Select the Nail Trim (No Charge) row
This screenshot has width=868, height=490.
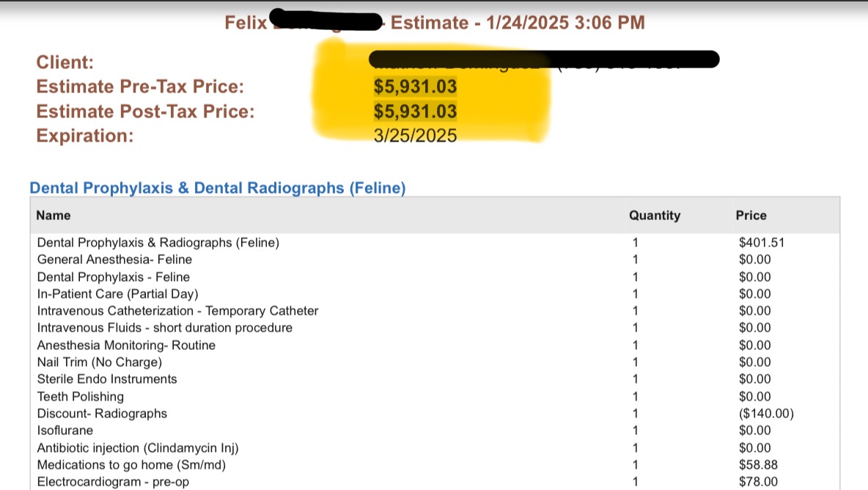(435, 362)
